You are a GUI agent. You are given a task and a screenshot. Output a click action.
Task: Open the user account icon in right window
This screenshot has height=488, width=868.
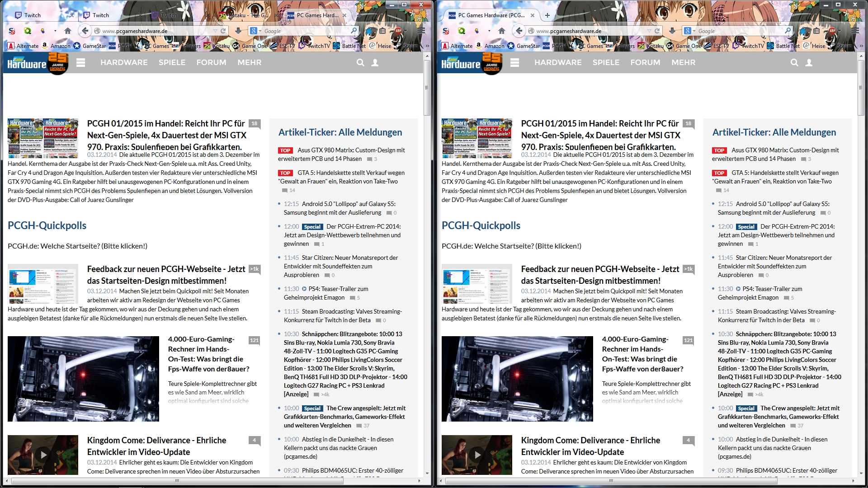pos(809,63)
